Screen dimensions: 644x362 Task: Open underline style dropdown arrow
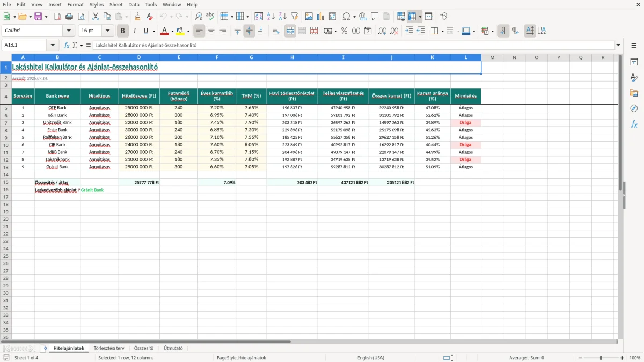(x=153, y=31)
